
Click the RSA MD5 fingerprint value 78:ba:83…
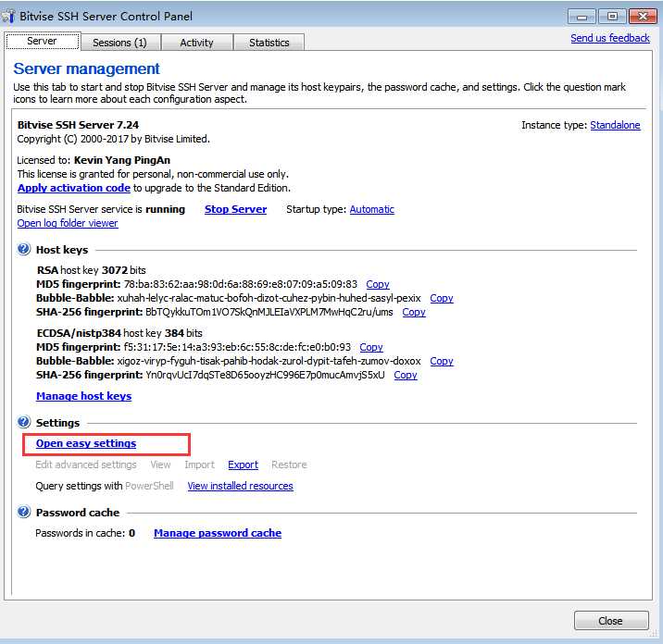[240, 284]
